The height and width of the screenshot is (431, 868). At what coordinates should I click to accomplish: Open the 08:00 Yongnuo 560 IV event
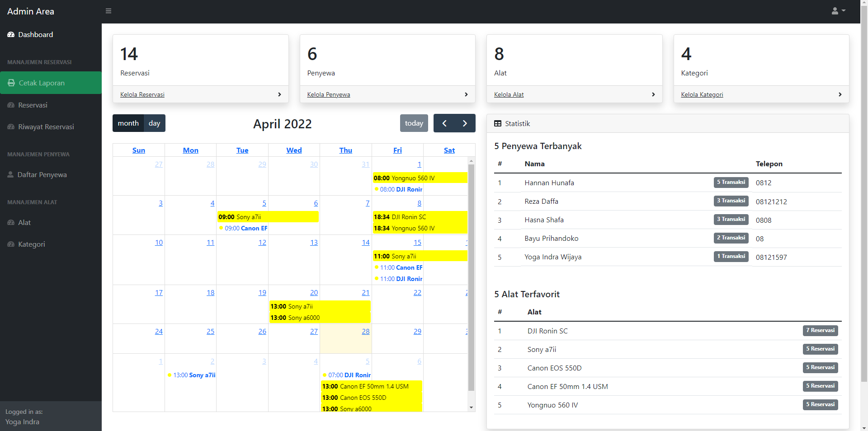(x=420, y=178)
